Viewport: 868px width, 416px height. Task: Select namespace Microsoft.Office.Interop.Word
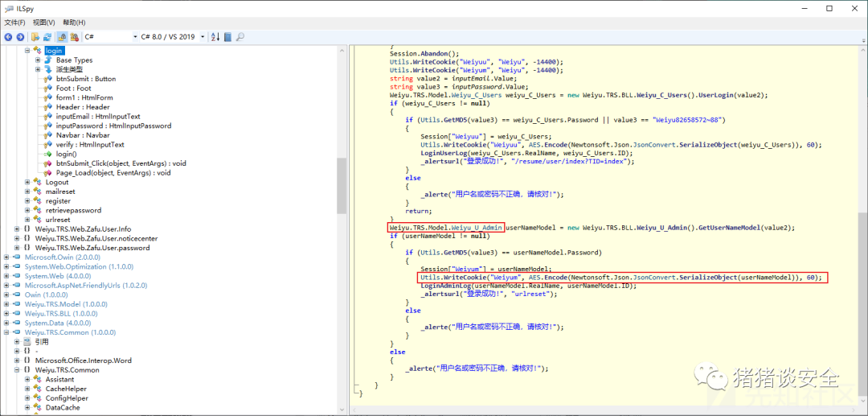click(83, 360)
